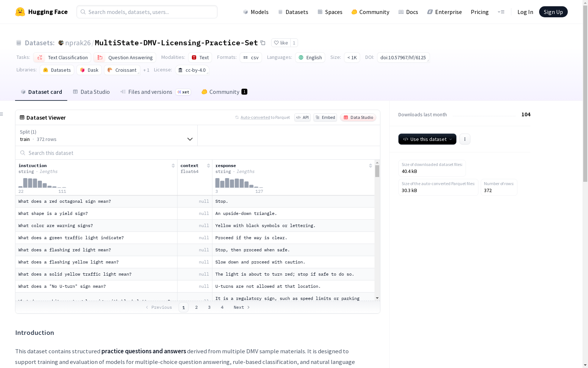Viewport: 588px width, 368px height.
Task: Click the table scrollbar down arrow
Action: tap(377, 298)
